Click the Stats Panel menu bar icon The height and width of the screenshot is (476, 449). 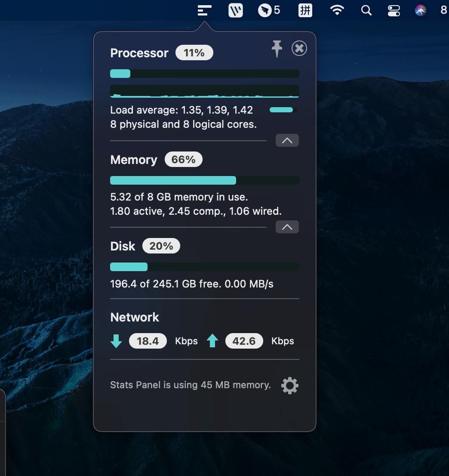205,10
